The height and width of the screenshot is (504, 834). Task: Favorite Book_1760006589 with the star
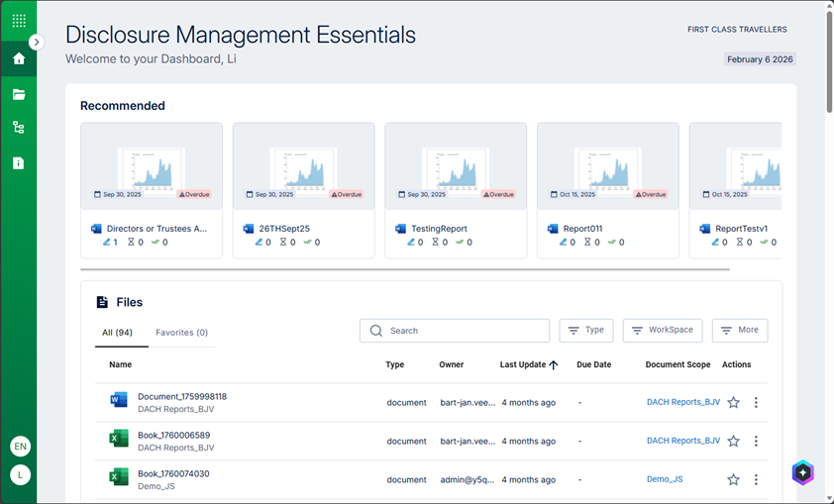pyautogui.click(x=734, y=441)
